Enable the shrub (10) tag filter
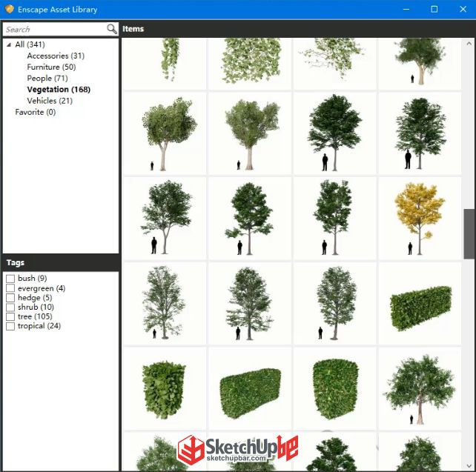This screenshot has height=472, width=476. [10, 308]
